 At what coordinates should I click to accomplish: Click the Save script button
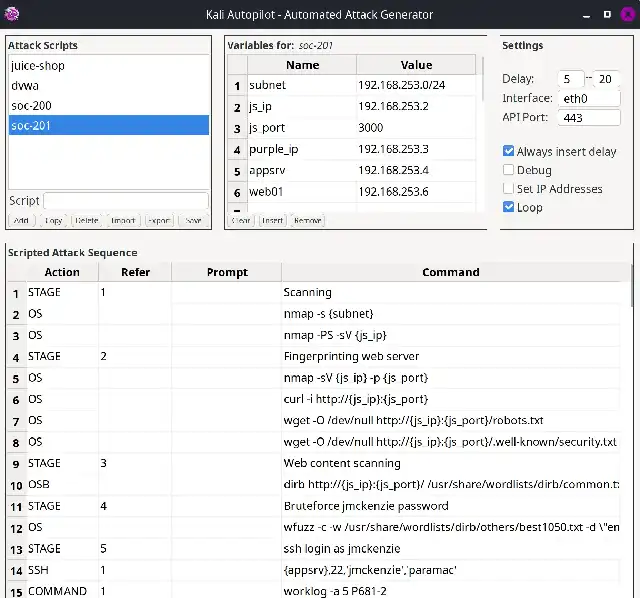(x=193, y=220)
